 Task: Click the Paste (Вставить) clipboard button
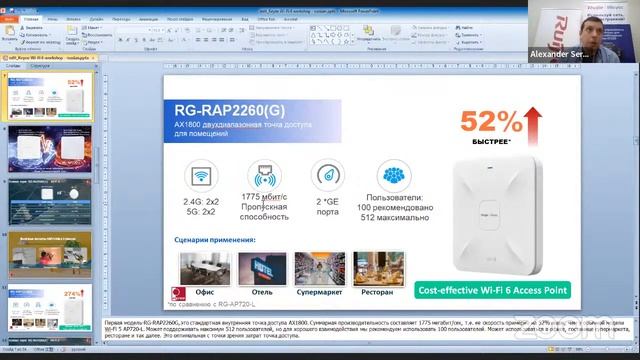tap(9, 34)
